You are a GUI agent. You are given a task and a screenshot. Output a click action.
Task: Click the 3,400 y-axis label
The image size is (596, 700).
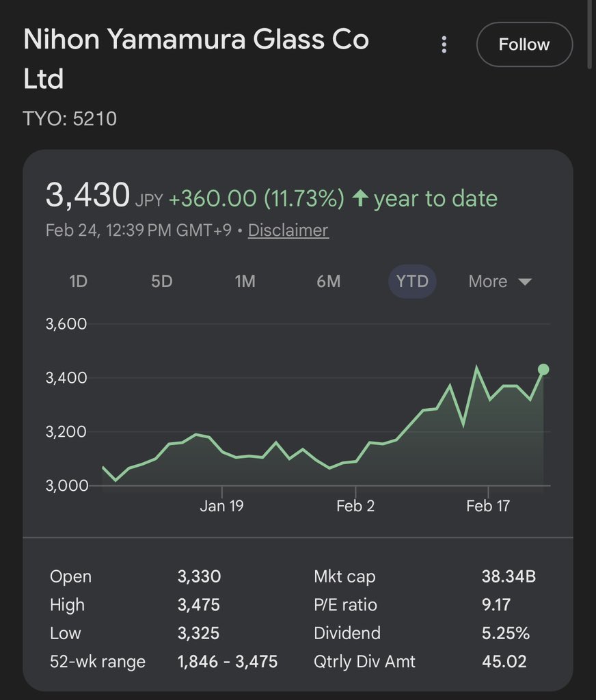point(66,377)
